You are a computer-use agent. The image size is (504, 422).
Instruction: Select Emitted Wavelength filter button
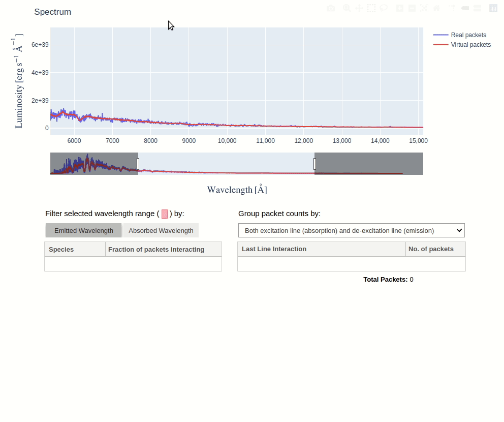[x=84, y=230]
